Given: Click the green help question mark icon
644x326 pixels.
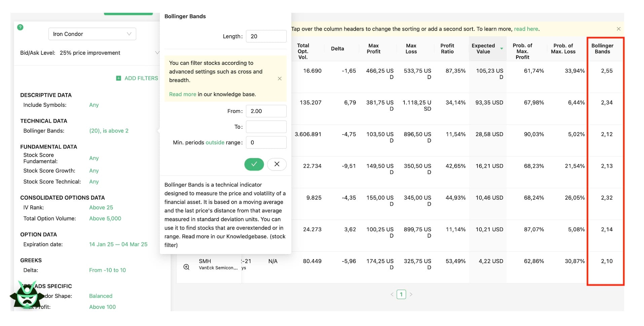Looking at the screenshot, I should [20, 27].
